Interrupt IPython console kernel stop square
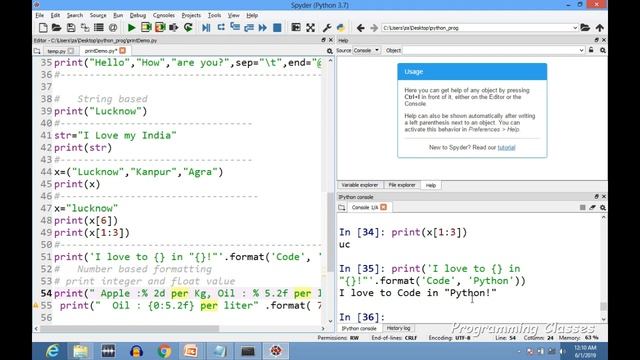640x360 pixels. 582,207
